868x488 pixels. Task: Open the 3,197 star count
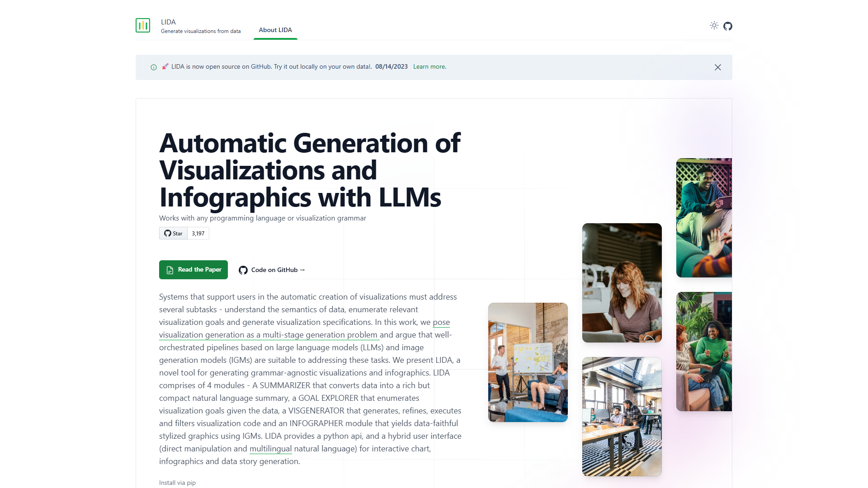[x=198, y=233]
